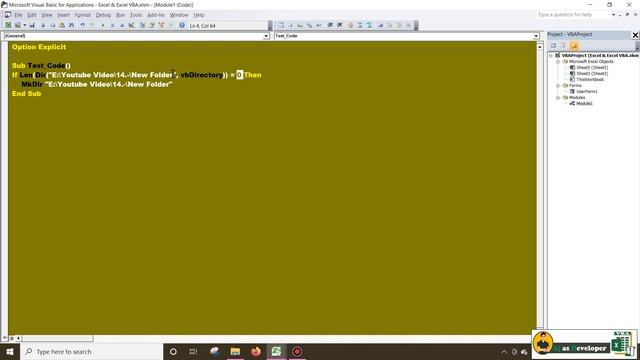This screenshot has width=640, height=360.
Task: Click the Comment Block icon
Action: [x=360, y=25]
